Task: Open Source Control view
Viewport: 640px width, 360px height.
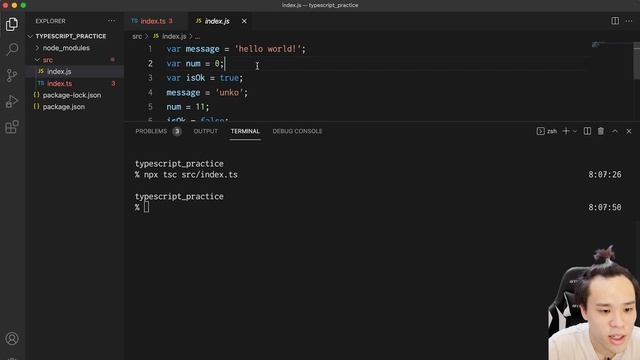Action: (x=12, y=76)
